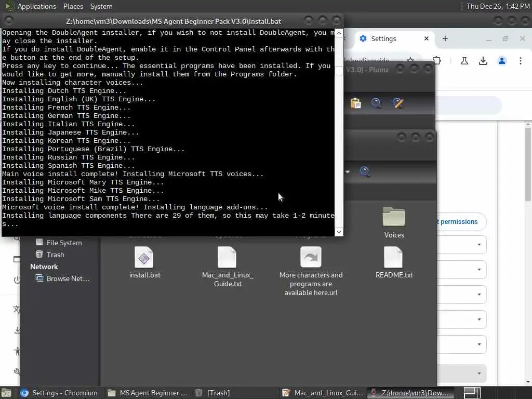532x399 pixels.
Task: Click the console window scrollbar thumb
Action: [x=339, y=71]
